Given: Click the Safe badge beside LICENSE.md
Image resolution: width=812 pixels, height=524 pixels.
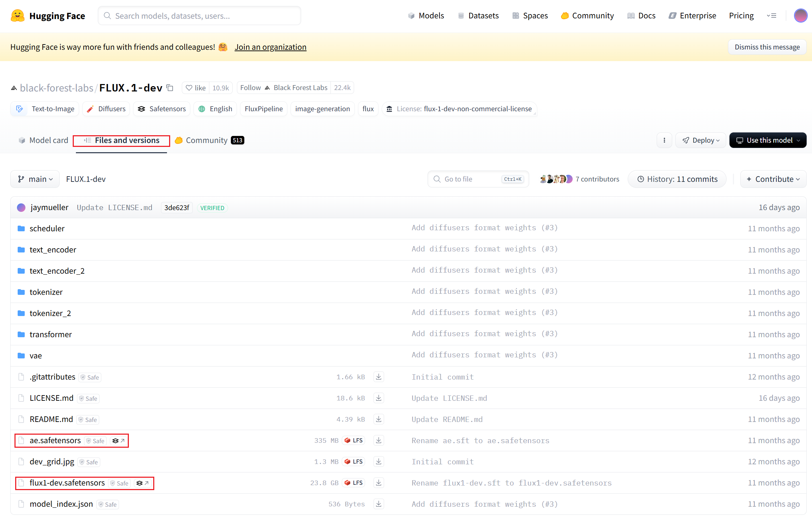Looking at the screenshot, I should (x=88, y=398).
